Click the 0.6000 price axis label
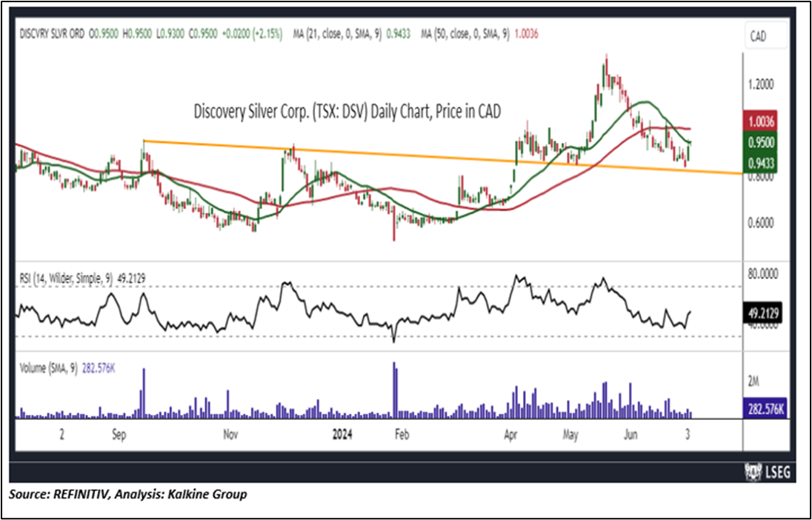The height and width of the screenshot is (520, 812). point(761,223)
